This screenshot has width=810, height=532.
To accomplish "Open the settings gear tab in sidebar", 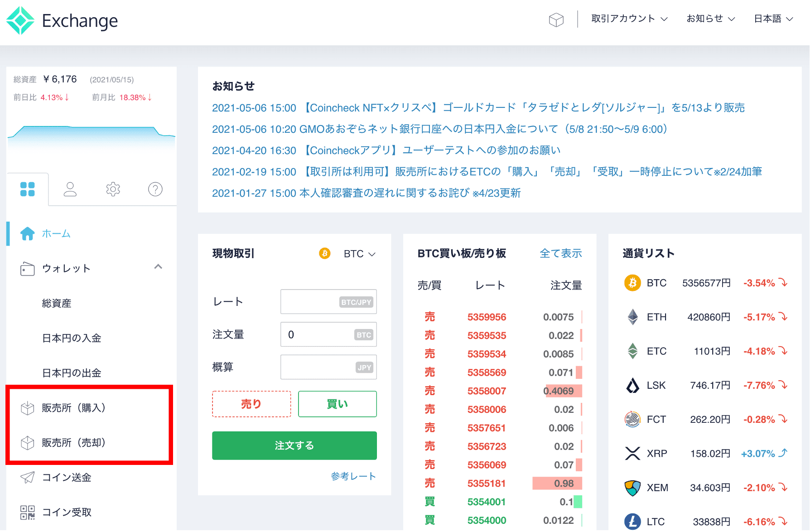I will (x=113, y=189).
